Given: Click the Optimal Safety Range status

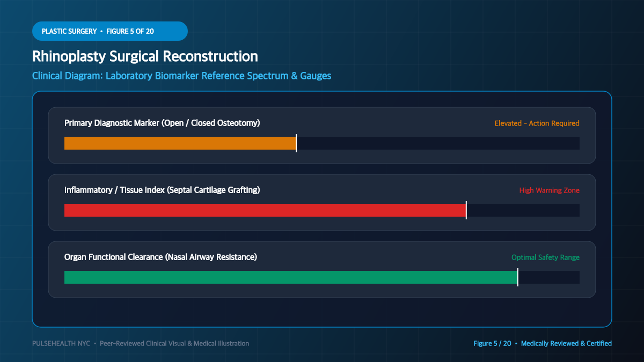Looking at the screenshot, I should (545, 257).
